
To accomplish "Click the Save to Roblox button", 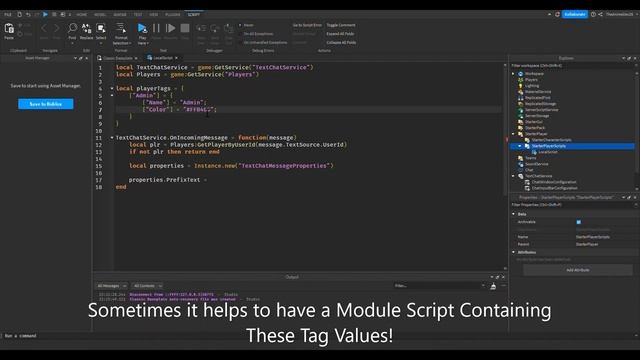I will 46,104.
